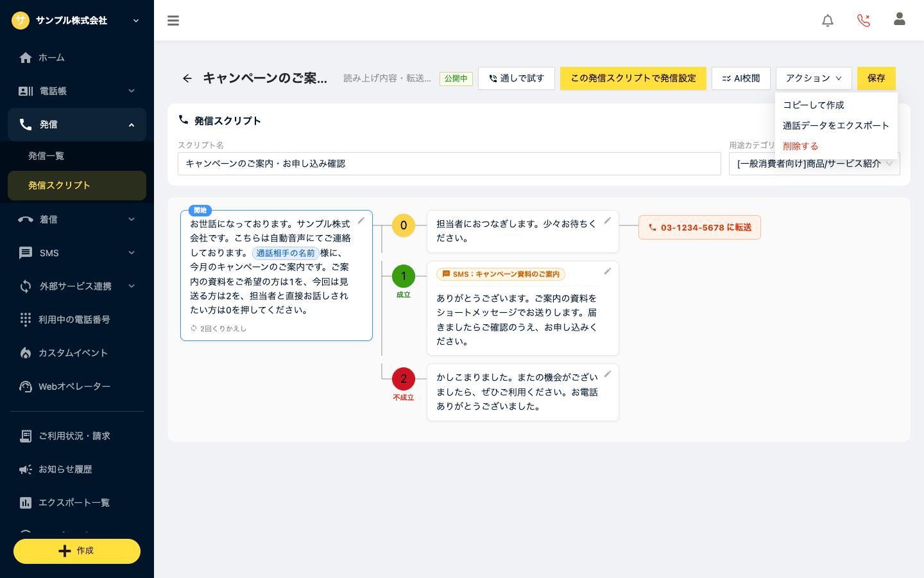Collapse the 発信 sidebar section
Image resolution: width=924 pixels, height=578 pixels.
pyautogui.click(x=77, y=125)
